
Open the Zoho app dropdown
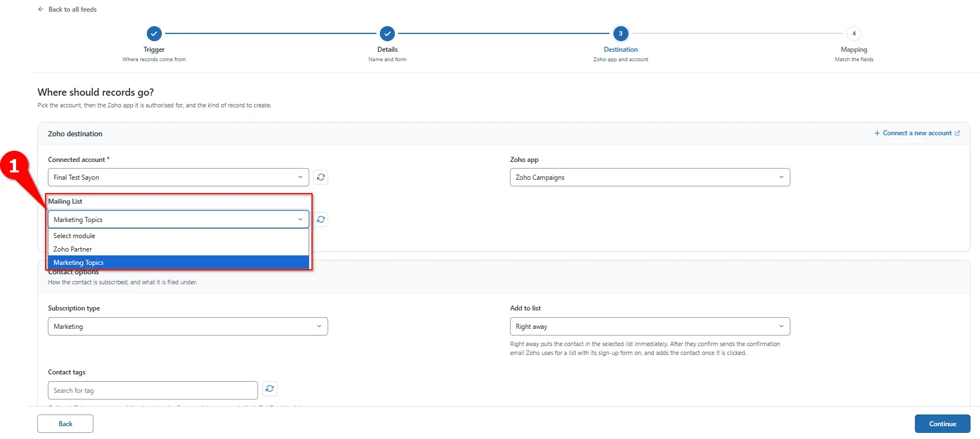click(650, 177)
